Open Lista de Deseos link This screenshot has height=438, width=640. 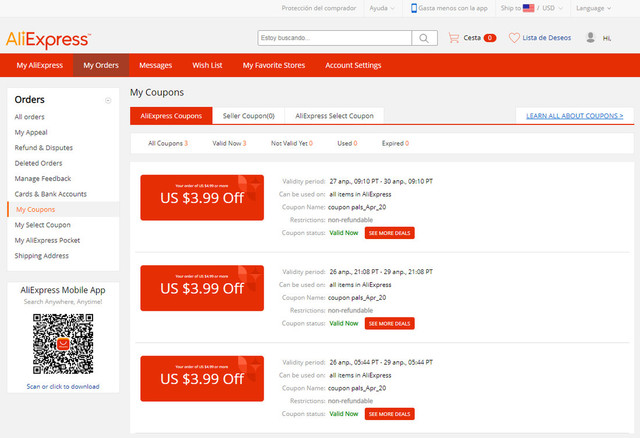click(x=547, y=38)
